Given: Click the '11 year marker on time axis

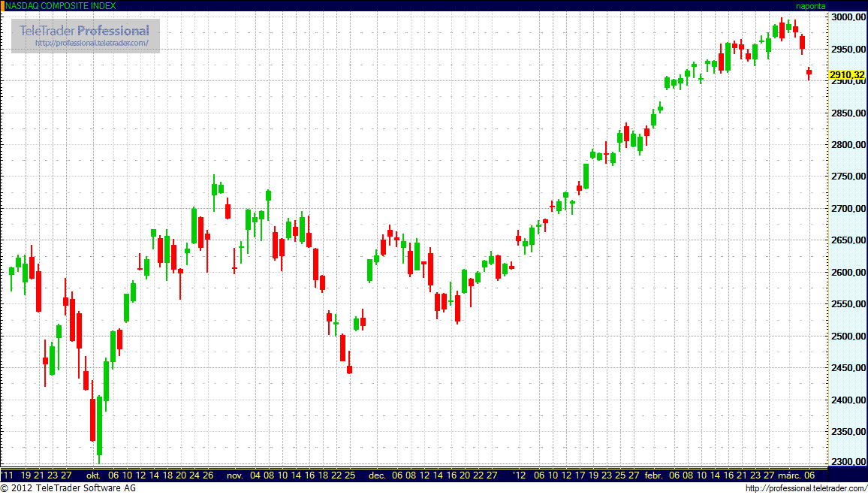Looking at the screenshot, I should [8, 475].
